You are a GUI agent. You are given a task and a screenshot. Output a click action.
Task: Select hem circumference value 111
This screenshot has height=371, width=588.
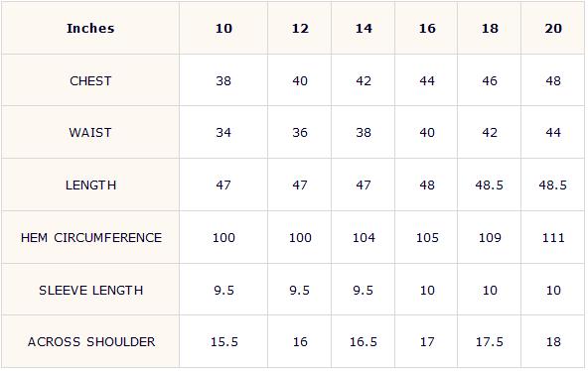[x=553, y=238]
